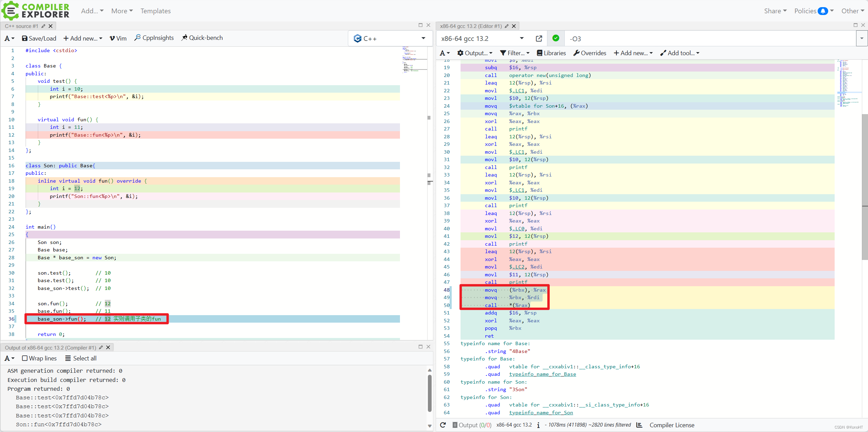Image resolution: width=868 pixels, height=432 pixels.
Task: Click the Save/Load floppy icon
Action: click(25, 38)
